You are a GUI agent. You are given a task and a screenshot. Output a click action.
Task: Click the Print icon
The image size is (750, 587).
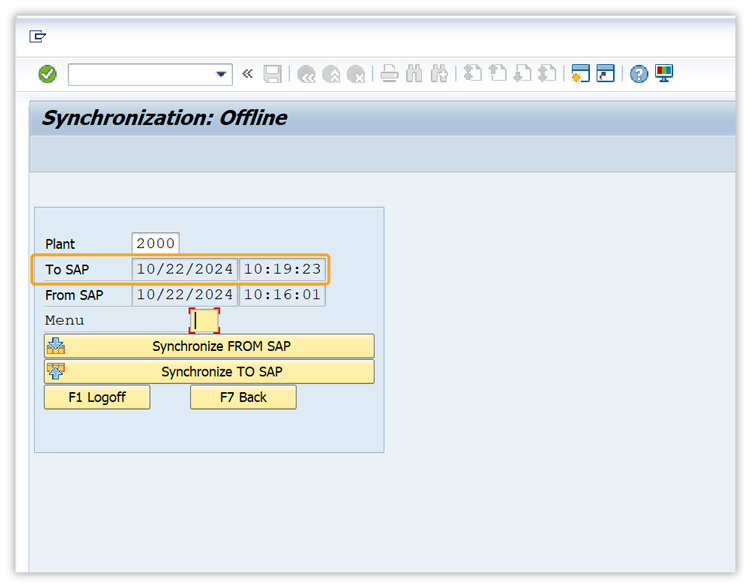tap(389, 74)
